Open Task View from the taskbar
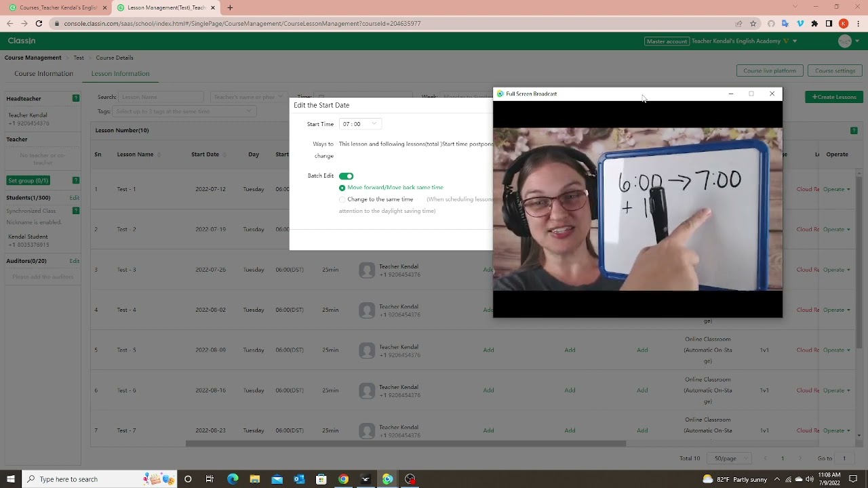868x488 pixels. coord(210,479)
